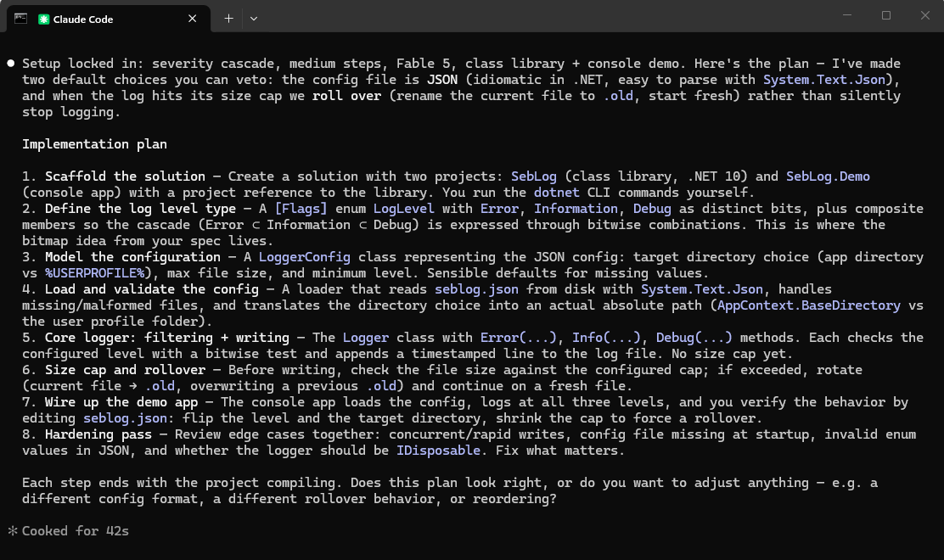944x560 pixels.
Task: Click the %USERPROFILE% highlighted text
Action: [95, 273]
